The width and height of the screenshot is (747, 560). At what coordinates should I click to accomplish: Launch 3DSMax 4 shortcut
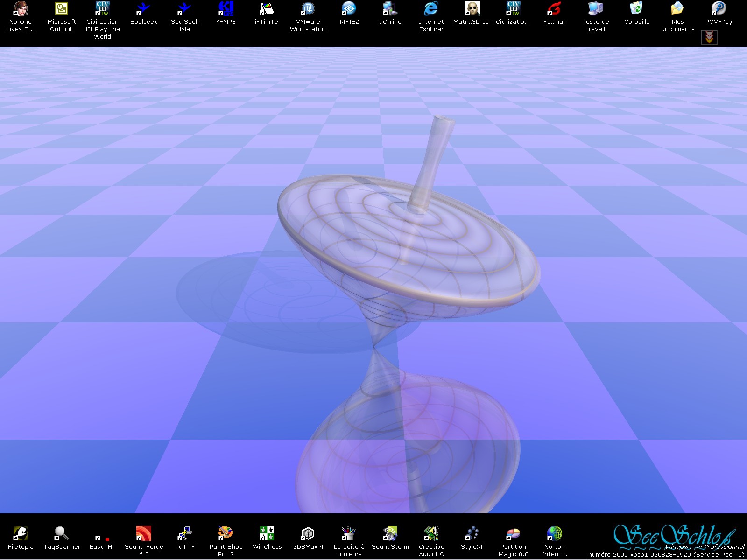point(308,533)
